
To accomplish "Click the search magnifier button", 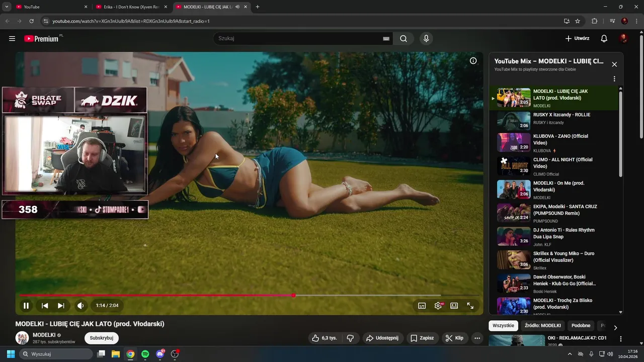I will click(404, 39).
